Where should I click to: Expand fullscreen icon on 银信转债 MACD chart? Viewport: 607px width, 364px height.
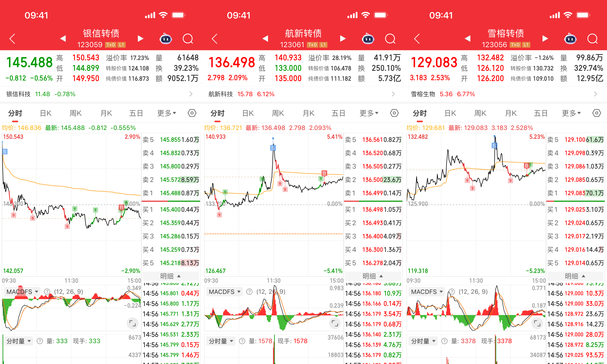(x=132, y=323)
